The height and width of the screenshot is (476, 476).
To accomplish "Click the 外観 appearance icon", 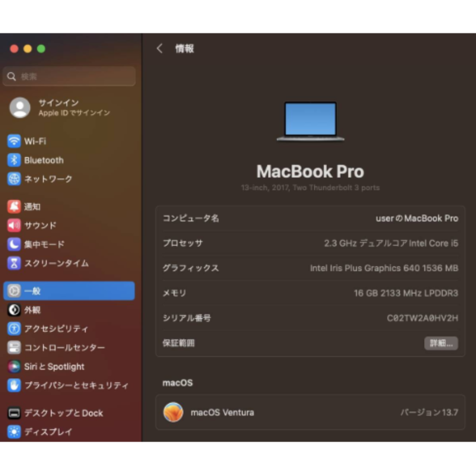I will point(14,310).
